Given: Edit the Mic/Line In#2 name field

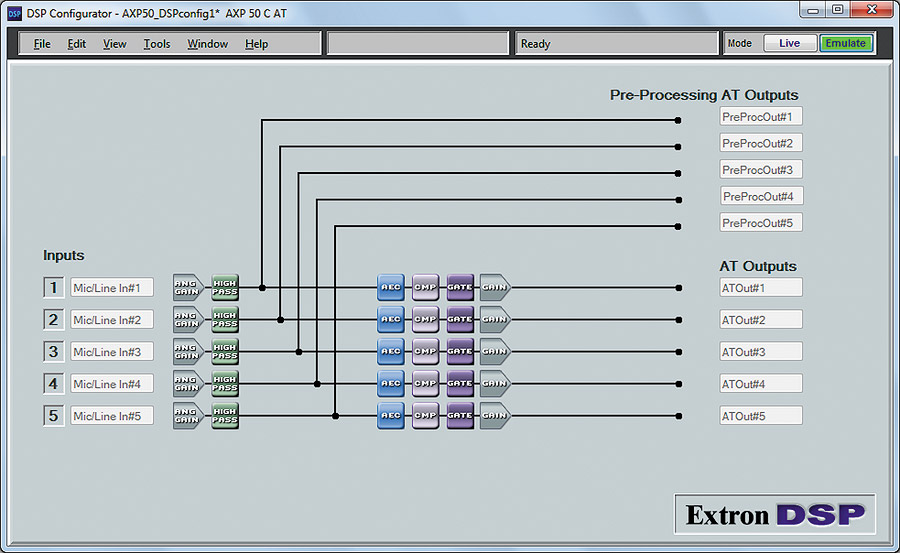Looking at the screenshot, I should click(x=112, y=320).
